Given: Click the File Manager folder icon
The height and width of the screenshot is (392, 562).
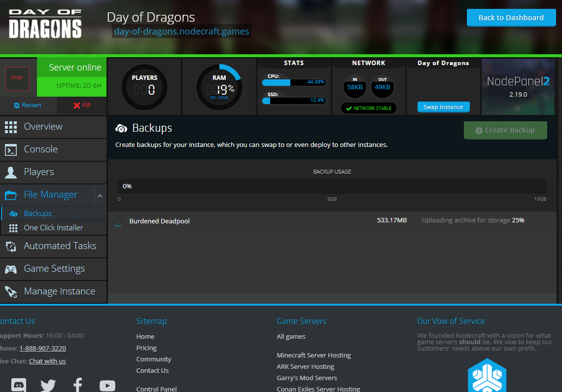Looking at the screenshot, I should tap(11, 195).
